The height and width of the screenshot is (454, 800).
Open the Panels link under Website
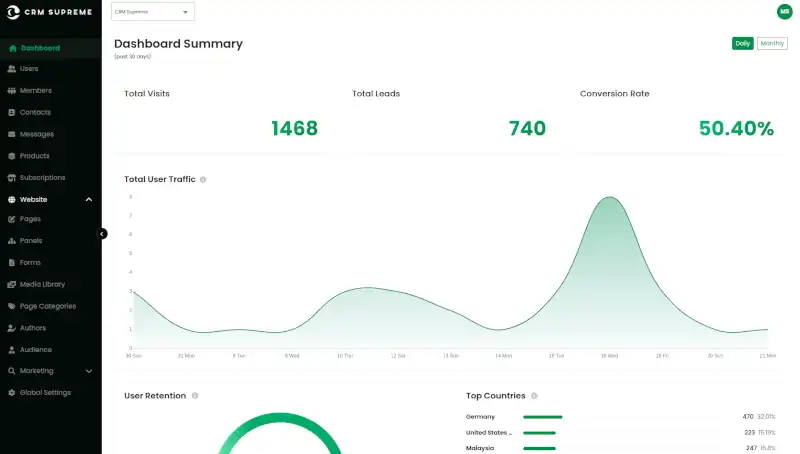pyautogui.click(x=31, y=240)
